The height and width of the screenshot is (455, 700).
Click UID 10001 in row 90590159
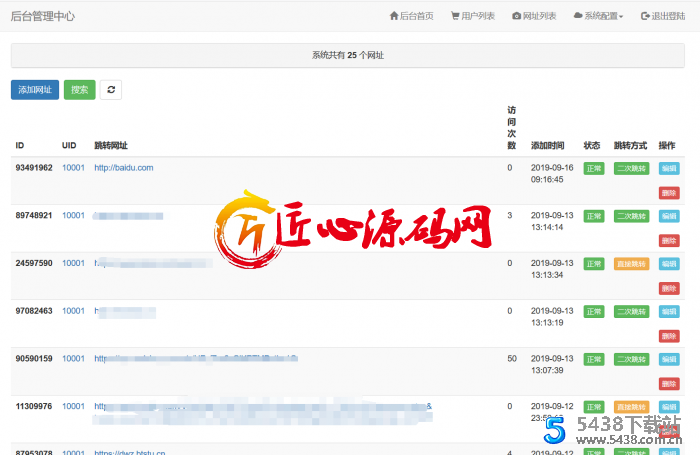73,359
